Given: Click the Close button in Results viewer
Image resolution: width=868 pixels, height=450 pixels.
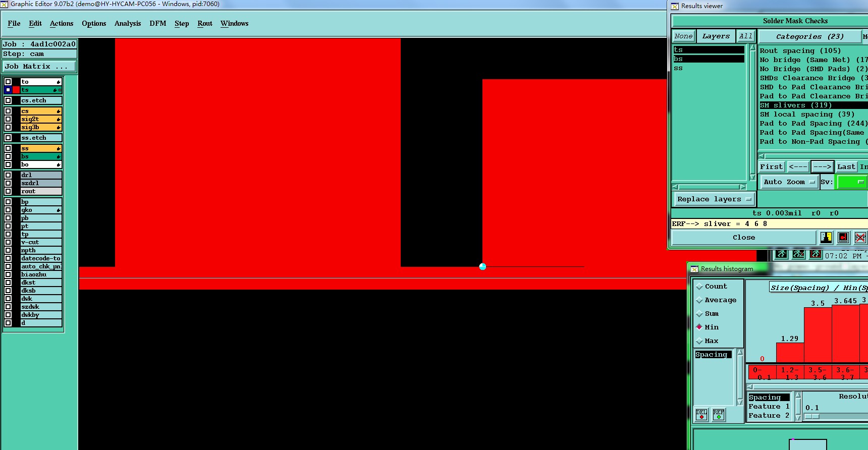Looking at the screenshot, I should [x=744, y=238].
